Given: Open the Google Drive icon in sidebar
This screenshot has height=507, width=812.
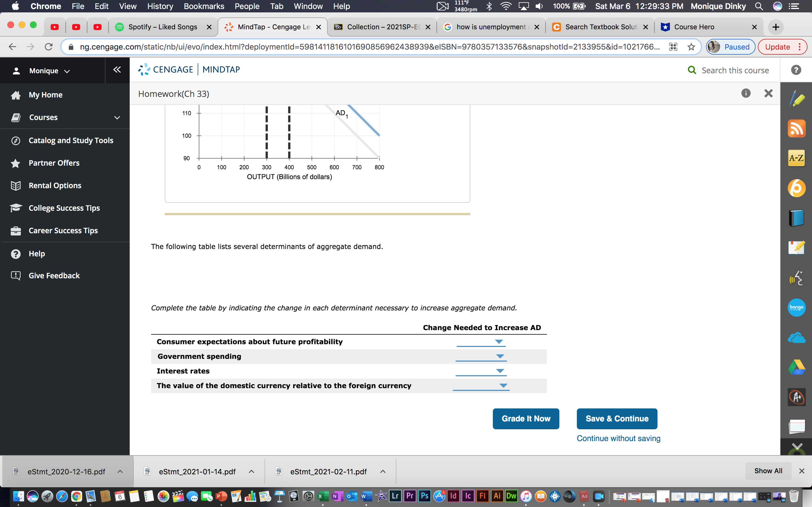Looking at the screenshot, I should coord(796,367).
